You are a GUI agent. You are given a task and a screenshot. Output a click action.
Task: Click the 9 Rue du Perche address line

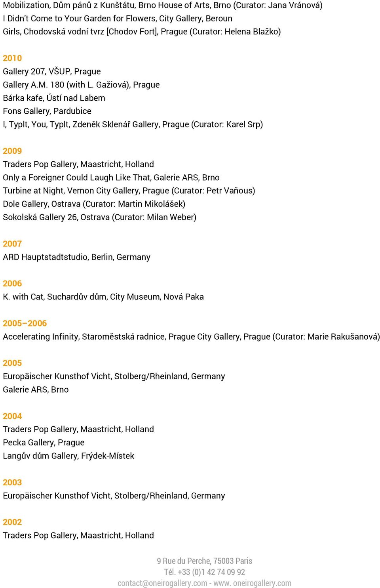(205, 561)
